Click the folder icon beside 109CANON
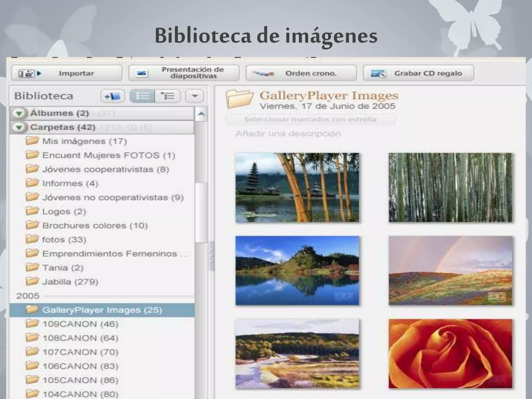Viewport: 532px width, 399px height. click(32, 323)
